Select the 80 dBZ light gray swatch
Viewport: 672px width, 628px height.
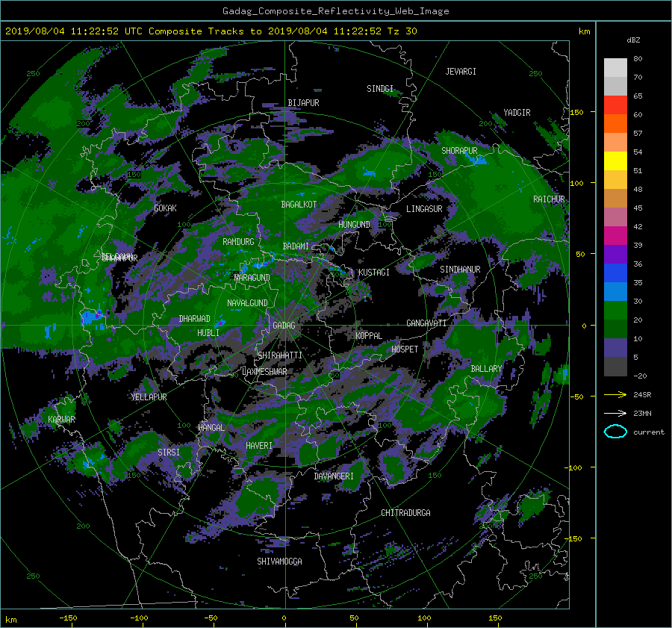615,68
